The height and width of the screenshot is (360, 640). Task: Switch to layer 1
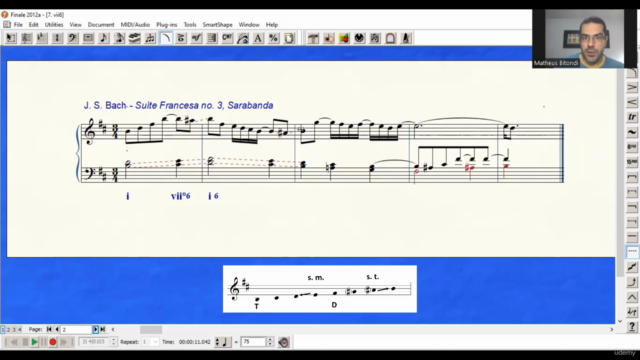pyautogui.click(x=3, y=329)
